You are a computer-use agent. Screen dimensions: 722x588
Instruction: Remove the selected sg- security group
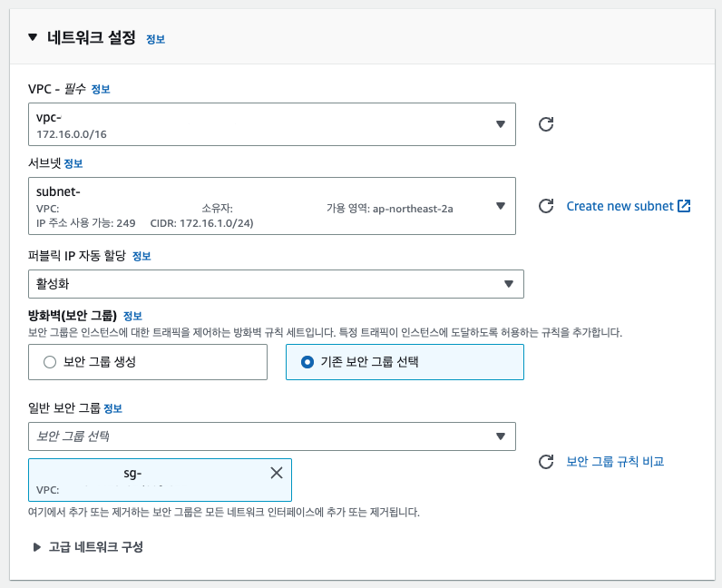pos(277,473)
